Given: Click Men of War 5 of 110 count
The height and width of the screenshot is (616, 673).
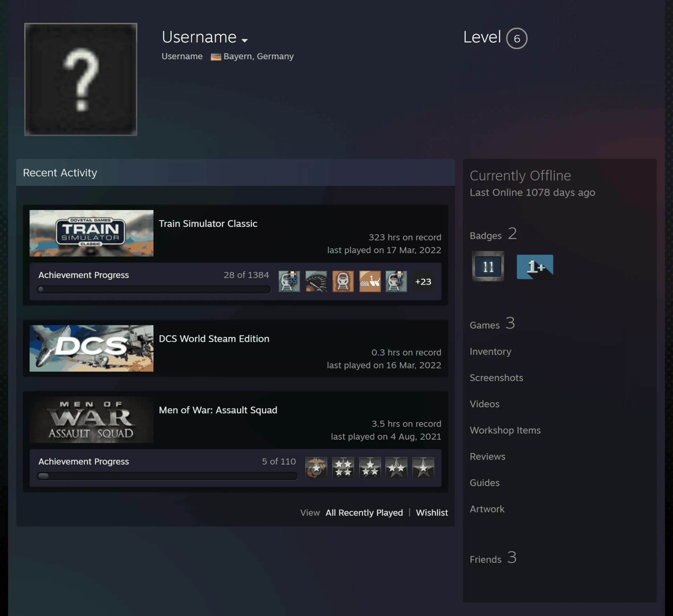Looking at the screenshot, I should pos(279,461).
